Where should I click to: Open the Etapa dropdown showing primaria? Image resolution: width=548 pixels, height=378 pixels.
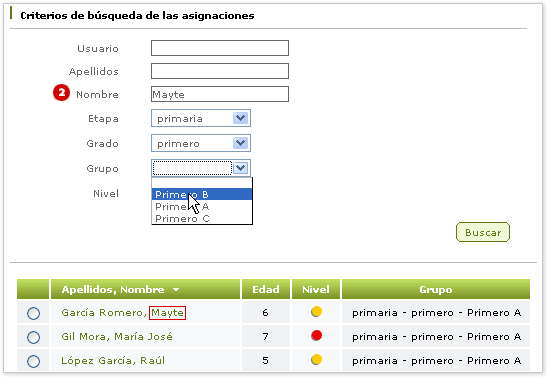coord(201,118)
